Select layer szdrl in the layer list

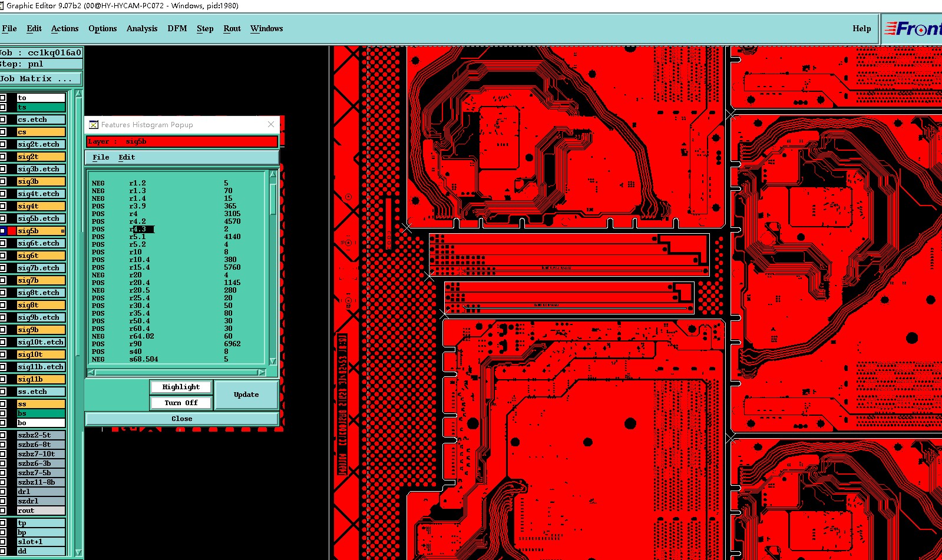(41, 501)
